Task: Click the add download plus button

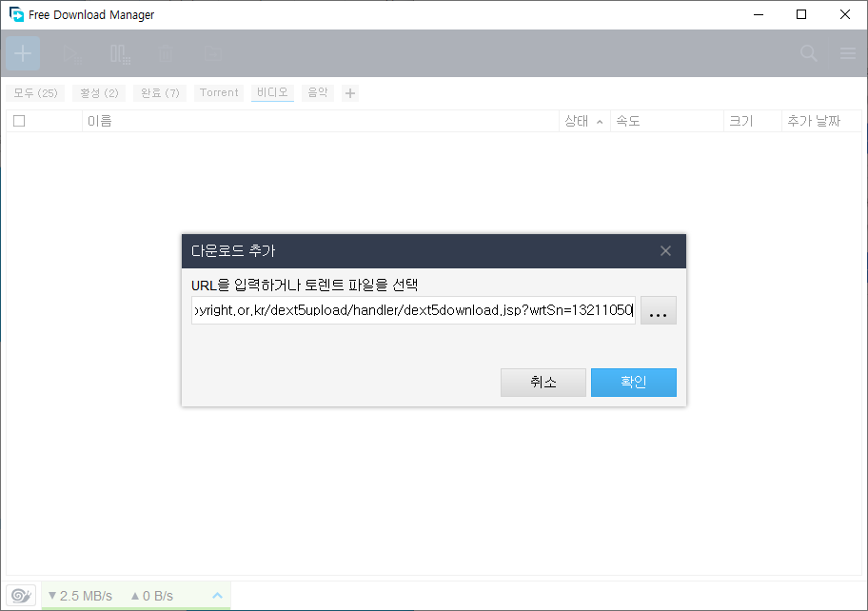Action: coord(23,53)
